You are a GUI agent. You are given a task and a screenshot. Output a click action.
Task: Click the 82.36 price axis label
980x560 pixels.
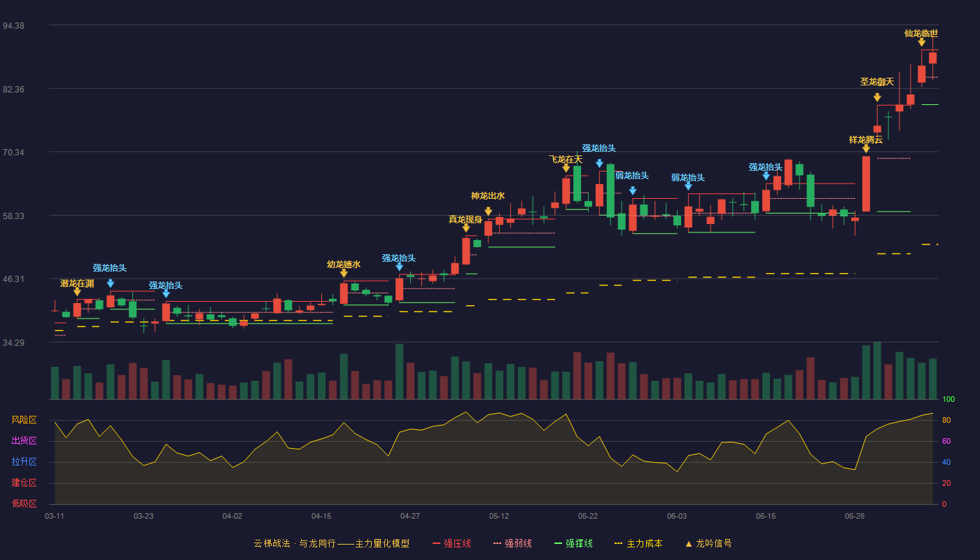(x=14, y=90)
